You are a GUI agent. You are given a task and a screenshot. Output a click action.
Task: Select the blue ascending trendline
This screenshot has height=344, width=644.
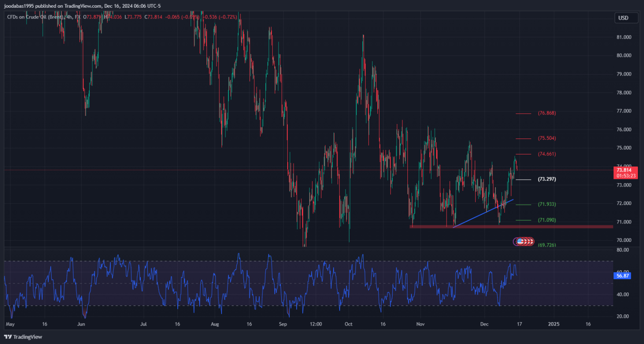[483, 213]
